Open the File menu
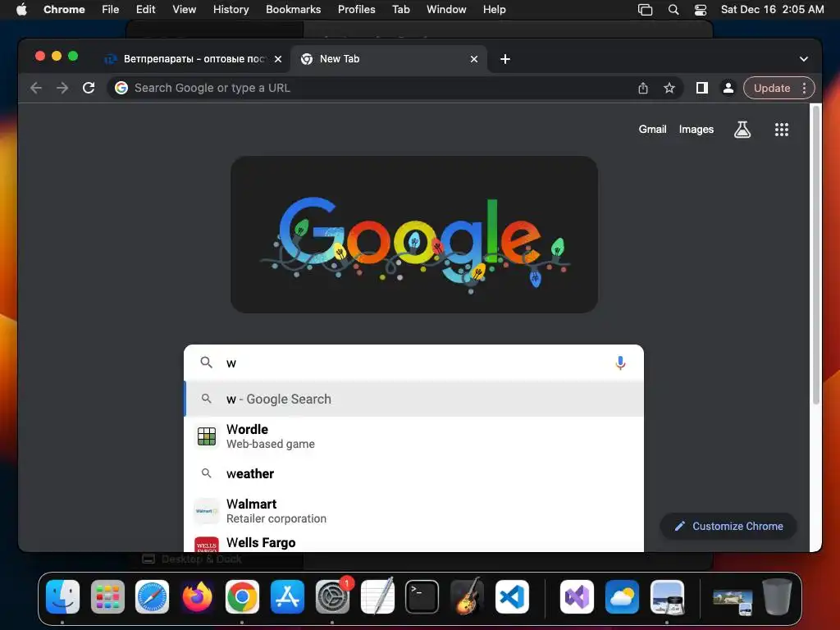 pos(111,10)
